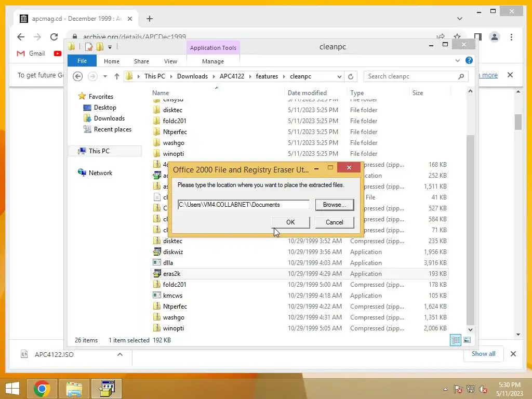Select Downloads in the navigation pane
The height and width of the screenshot is (399, 532).
(x=109, y=118)
